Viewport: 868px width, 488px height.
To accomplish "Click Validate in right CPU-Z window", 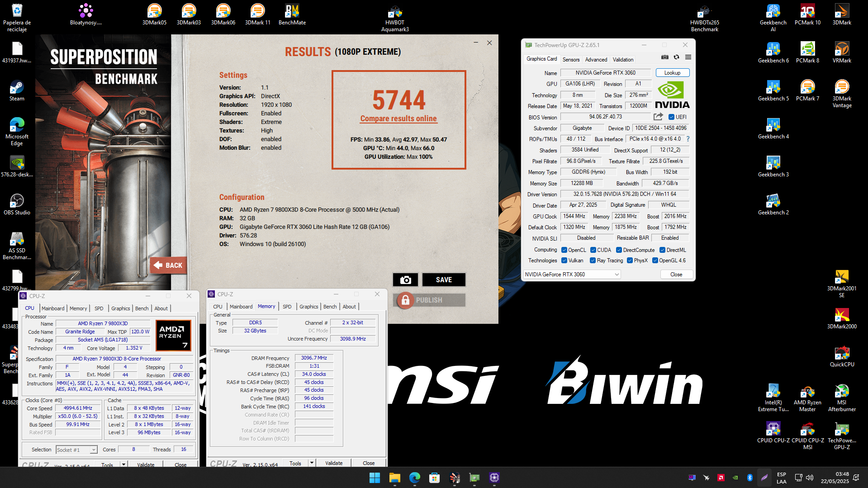I will click(334, 463).
